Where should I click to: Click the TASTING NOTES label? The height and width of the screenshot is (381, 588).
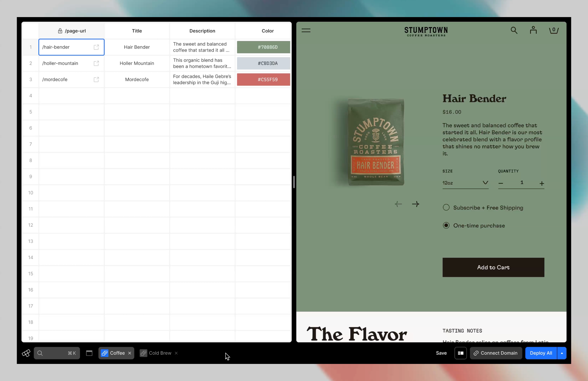click(x=462, y=331)
